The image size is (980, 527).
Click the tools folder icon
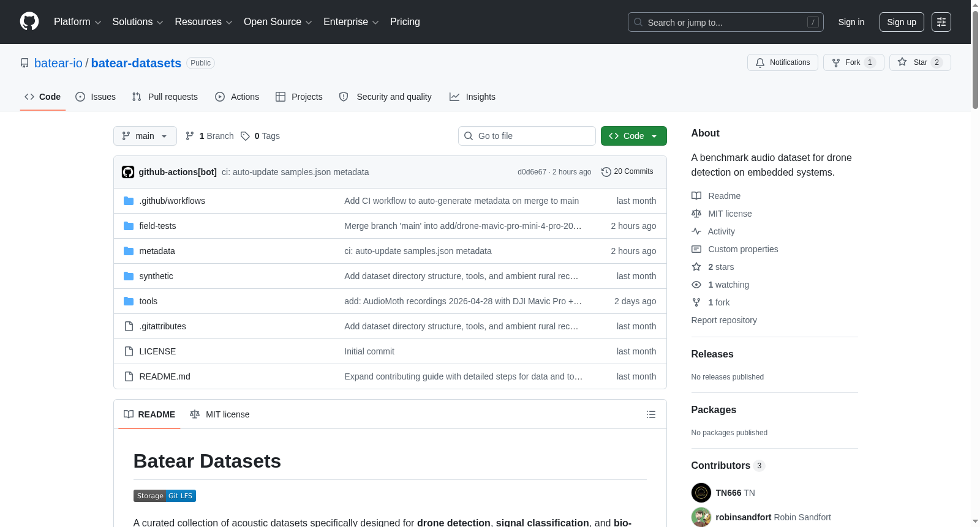pyautogui.click(x=129, y=301)
